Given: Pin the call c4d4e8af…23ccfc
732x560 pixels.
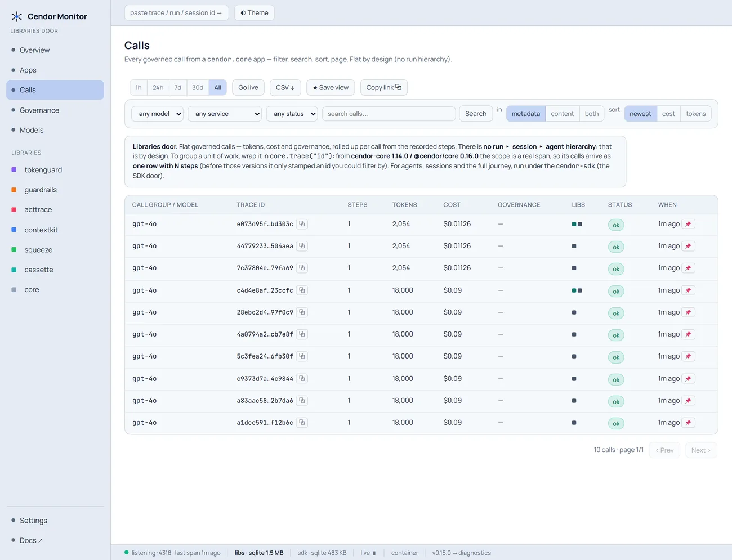Looking at the screenshot, I should click(x=688, y=290).
